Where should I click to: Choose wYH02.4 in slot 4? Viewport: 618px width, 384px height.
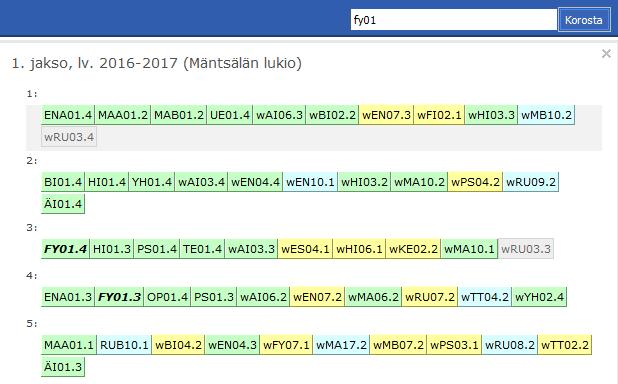(539, 296)
